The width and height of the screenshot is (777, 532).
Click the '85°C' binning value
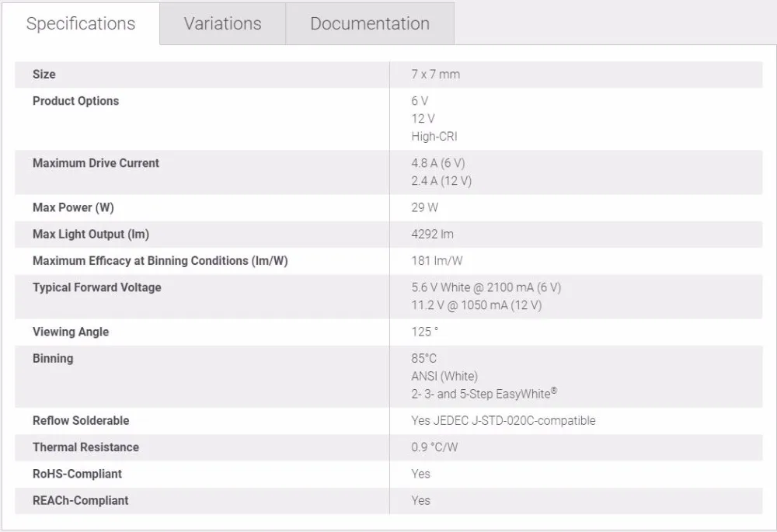pos(424,359)
